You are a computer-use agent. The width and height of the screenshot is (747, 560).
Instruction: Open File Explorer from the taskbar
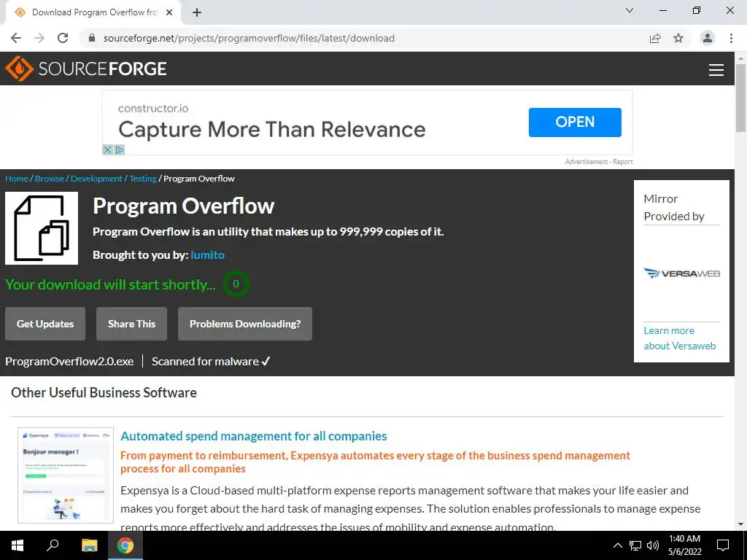pos(89,545)
